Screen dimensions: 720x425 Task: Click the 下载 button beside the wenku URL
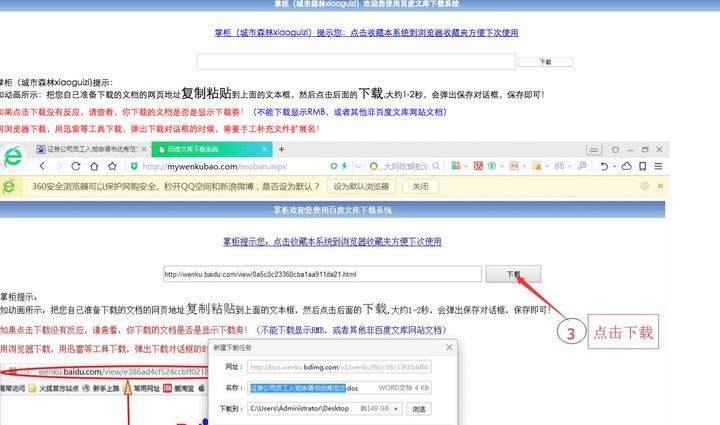(513, 274)
